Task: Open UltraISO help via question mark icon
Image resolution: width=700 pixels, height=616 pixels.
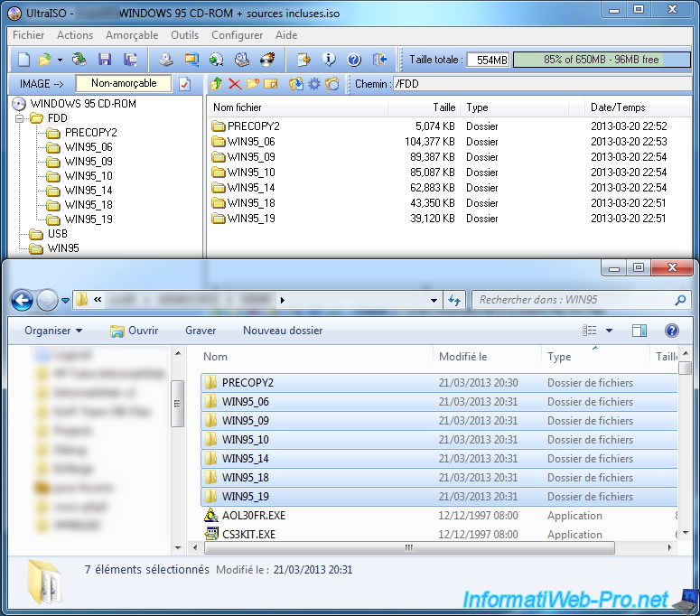Action: [x=354, y=60]
